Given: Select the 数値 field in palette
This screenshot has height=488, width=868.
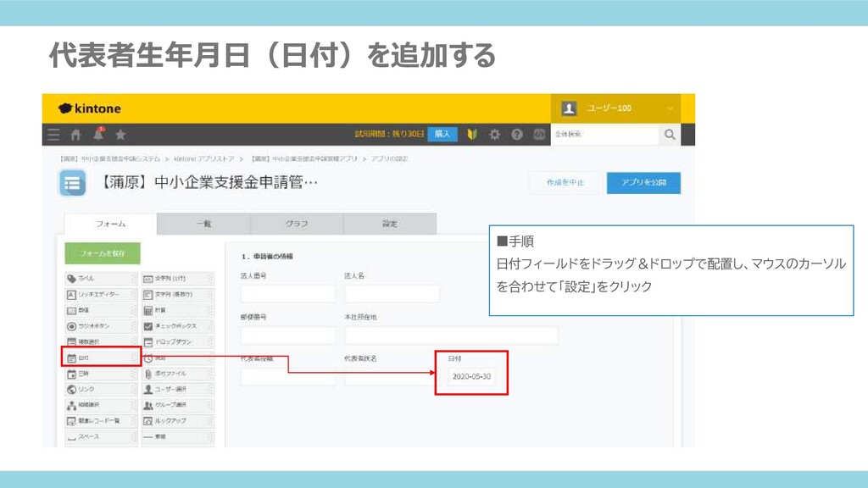Looking at the screenshot, I should tap(101, 310).
